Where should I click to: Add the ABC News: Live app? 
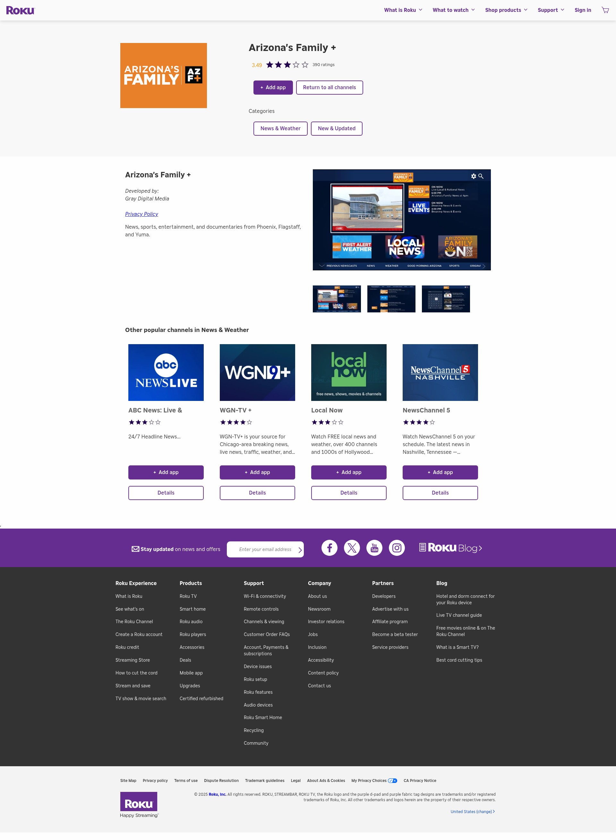[166, 472]
